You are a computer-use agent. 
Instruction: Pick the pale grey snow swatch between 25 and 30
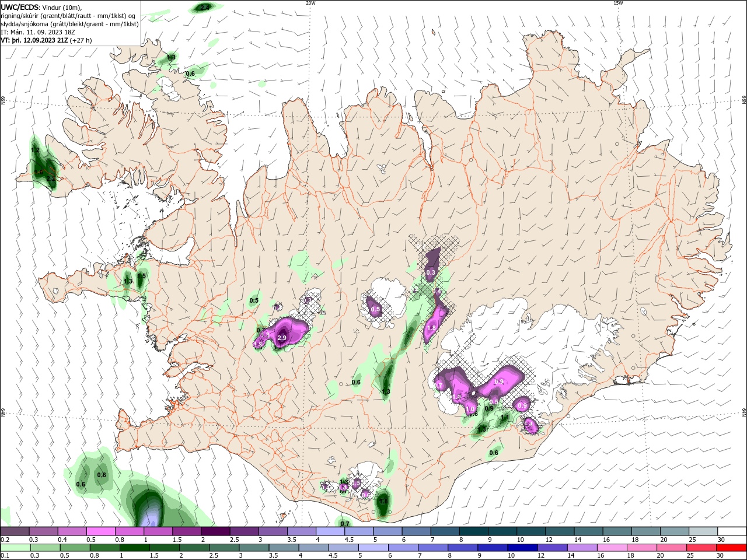704,531
